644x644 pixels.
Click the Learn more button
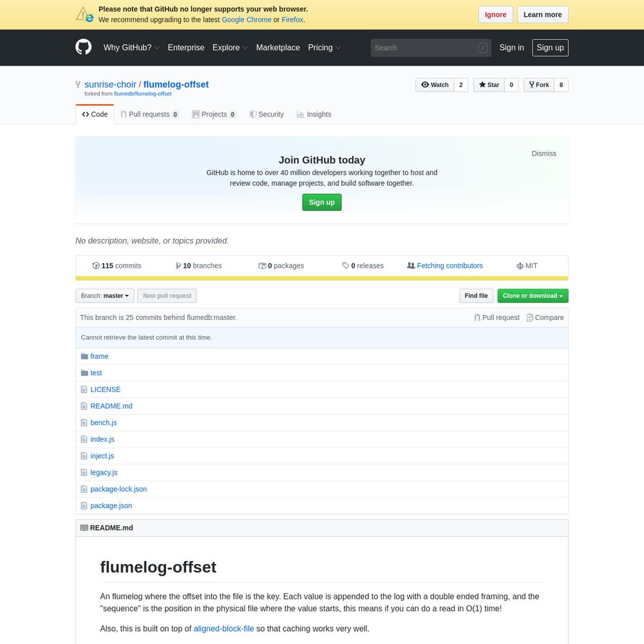coord(542,15)
